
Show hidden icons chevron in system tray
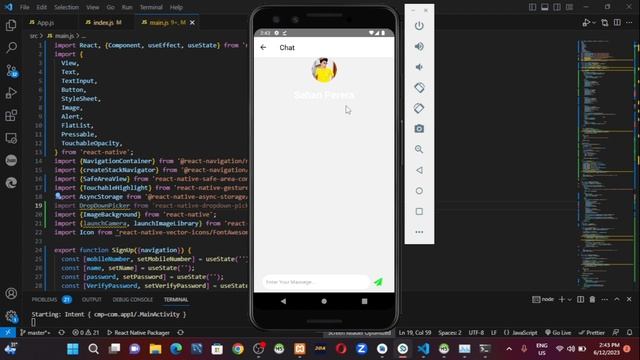tap(509, 349)
